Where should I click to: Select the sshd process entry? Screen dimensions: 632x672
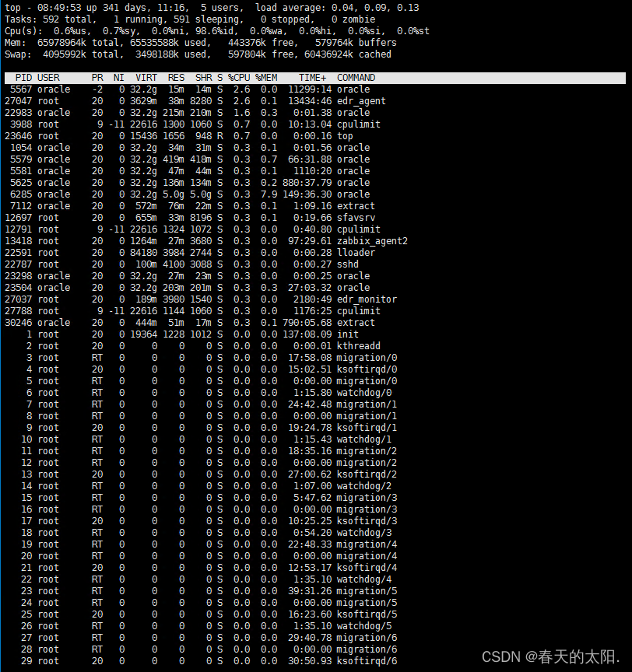coord(233,264)
